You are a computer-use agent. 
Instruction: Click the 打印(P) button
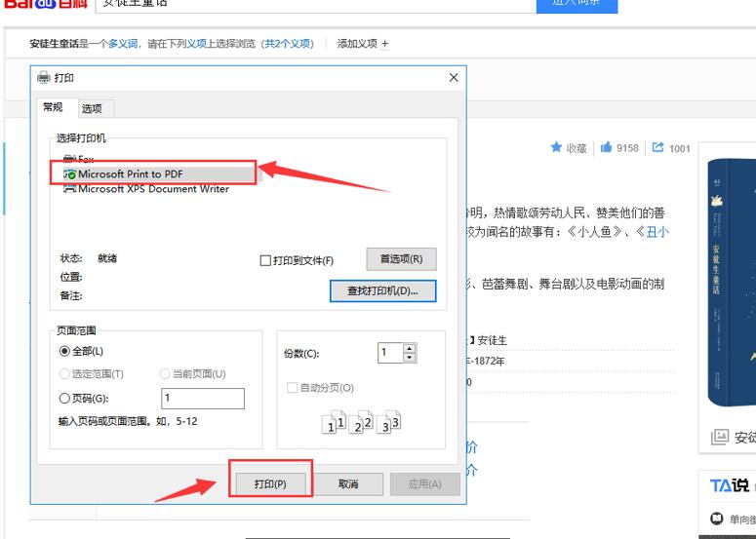(270, 484)
